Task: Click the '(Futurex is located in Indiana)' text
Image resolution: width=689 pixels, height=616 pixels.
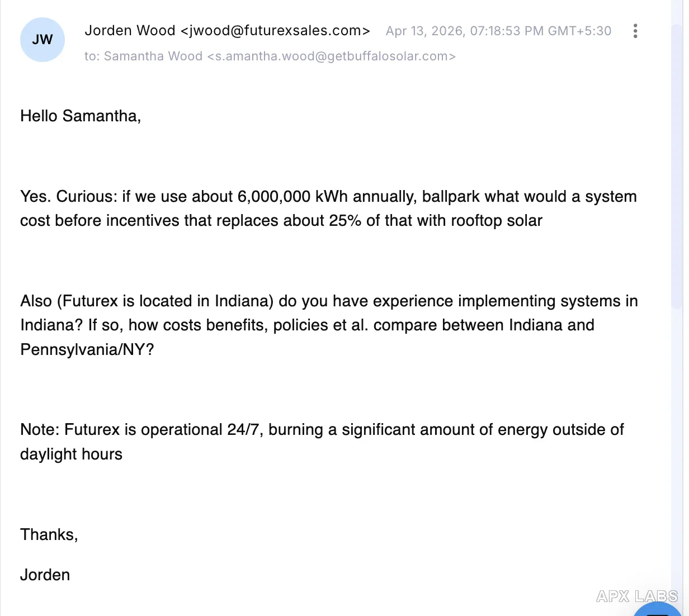Action: (x=165, y=301)
